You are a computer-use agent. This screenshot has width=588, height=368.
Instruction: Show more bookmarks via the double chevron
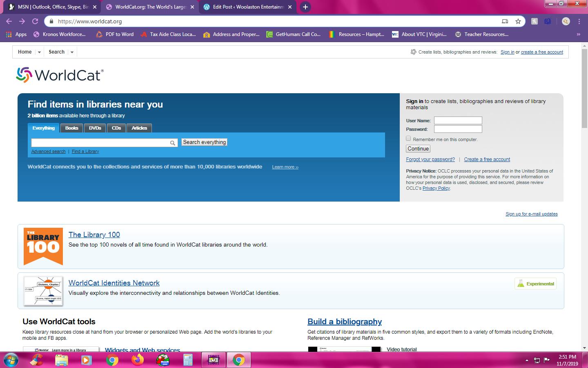[578, 34]
